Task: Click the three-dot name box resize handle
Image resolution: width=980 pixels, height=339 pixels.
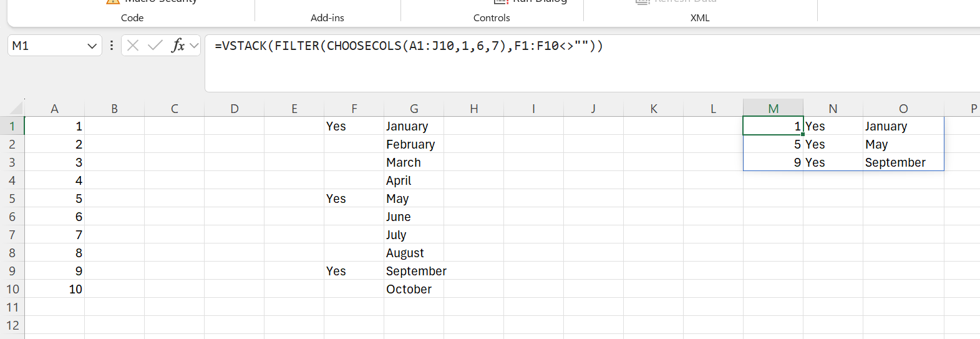Action: (112, 46)
